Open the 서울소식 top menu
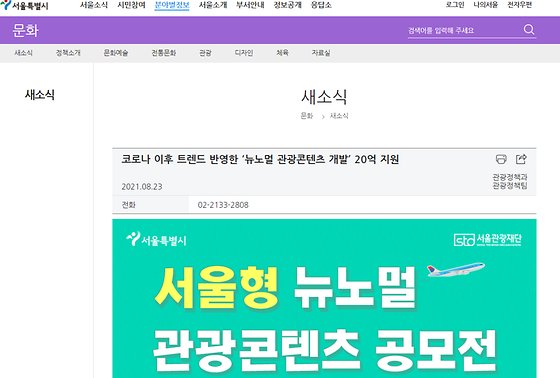Screen dimensions: 560x378 [94, 5]
